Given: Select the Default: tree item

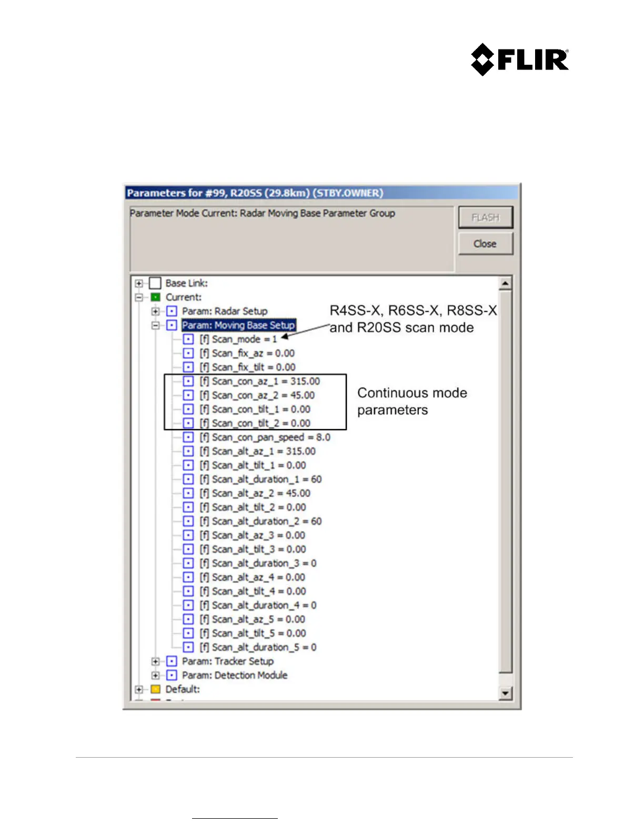Looking at the screenshot, I should (183, 689).
